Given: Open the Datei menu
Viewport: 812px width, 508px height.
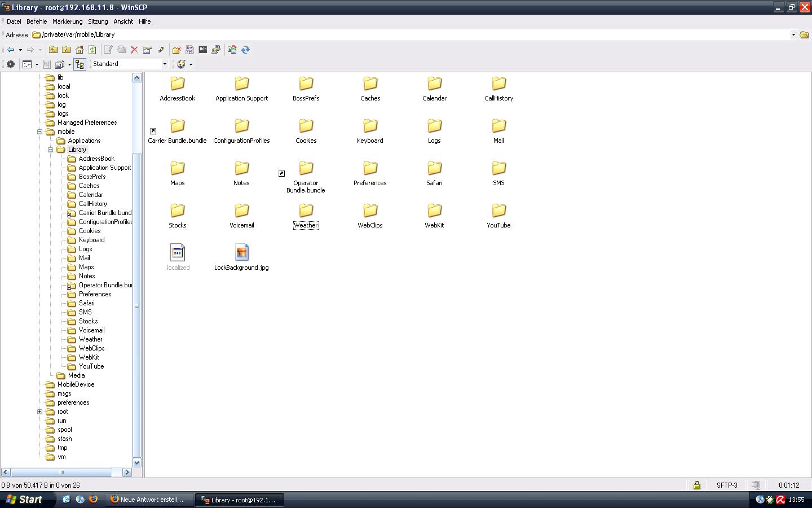Looking at the screenshot, I should [x=14, y=21].
